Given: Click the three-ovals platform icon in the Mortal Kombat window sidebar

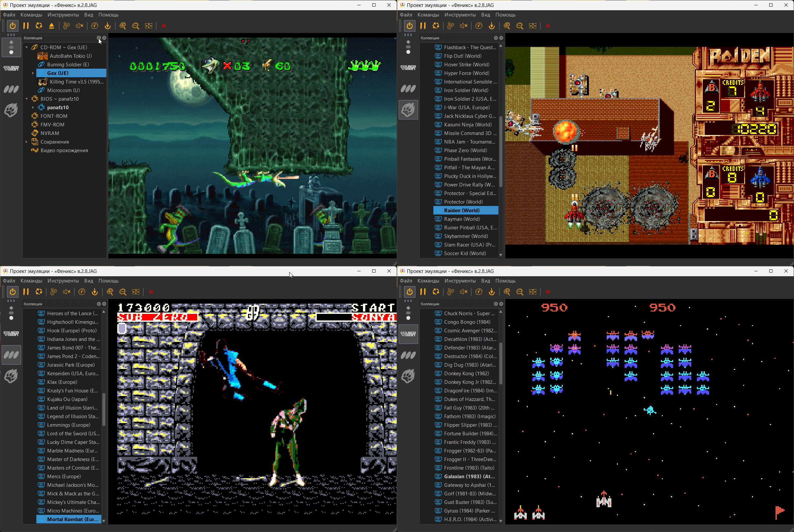Looking at the screenshot, I should point(11,355).
